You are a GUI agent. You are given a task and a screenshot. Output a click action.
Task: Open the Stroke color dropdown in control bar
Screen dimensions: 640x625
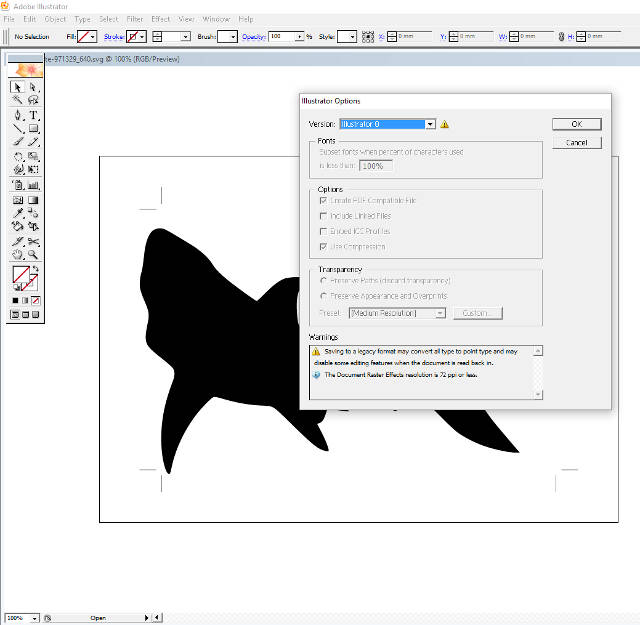(x=142, y=37)
